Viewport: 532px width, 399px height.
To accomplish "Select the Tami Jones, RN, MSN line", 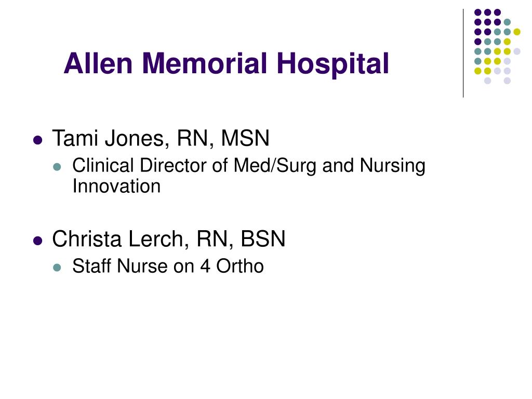I will (x=161, y=138).
